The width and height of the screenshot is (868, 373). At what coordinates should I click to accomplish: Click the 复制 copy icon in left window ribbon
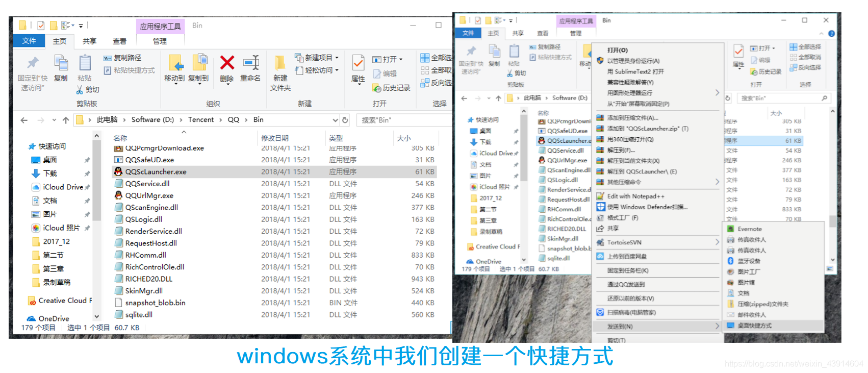61,63
